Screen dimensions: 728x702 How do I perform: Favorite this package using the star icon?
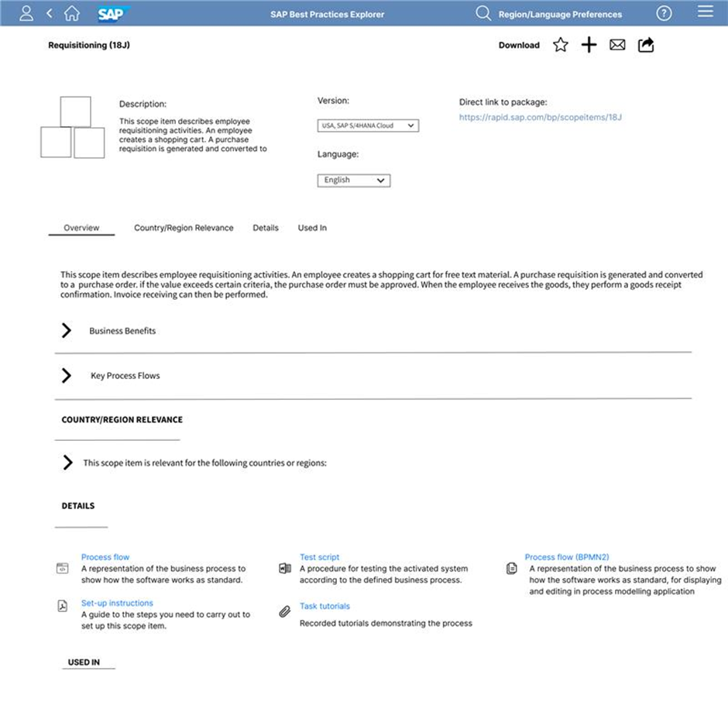[x=560, y=45]
